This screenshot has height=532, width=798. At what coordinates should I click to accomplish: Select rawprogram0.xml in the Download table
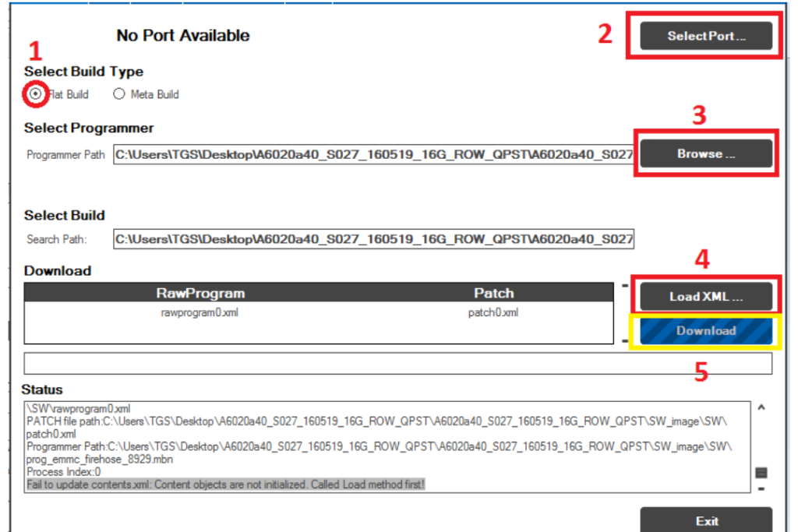coord(199,313)
